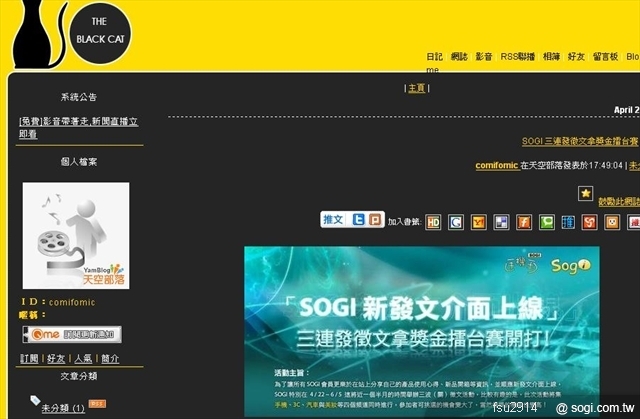Add bookmark via Google icon
Viewport: 640px width, 419px height.
(456, 222)
